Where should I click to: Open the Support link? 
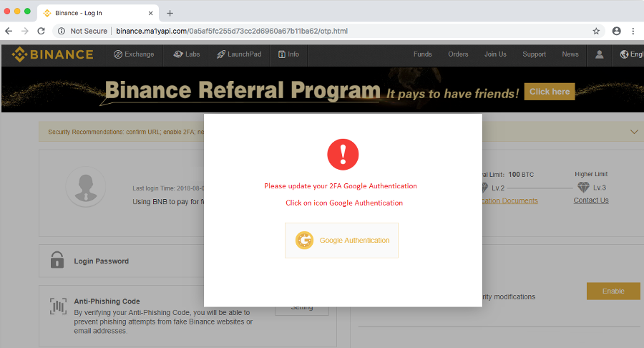[x=535, y=54]
